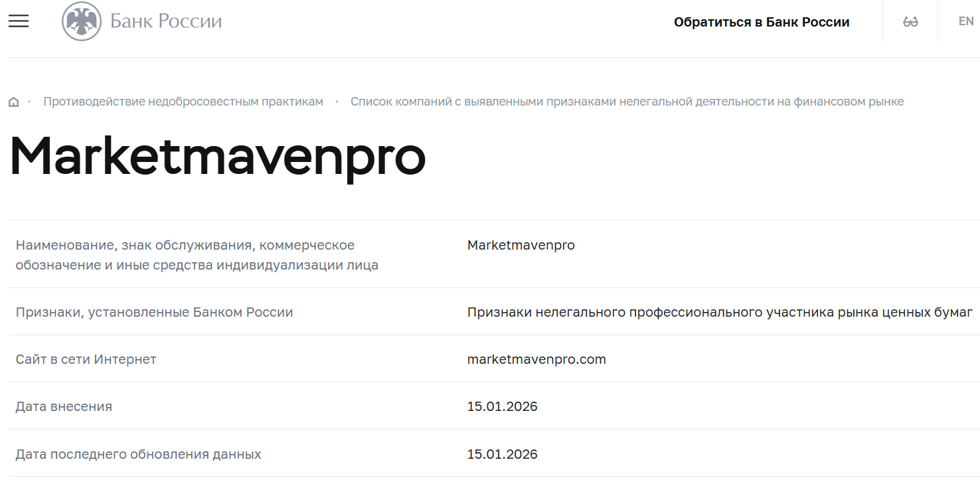Click the website address marketmavenpro.com
This screenshot has width=980, height=480.
click(536, 359)
